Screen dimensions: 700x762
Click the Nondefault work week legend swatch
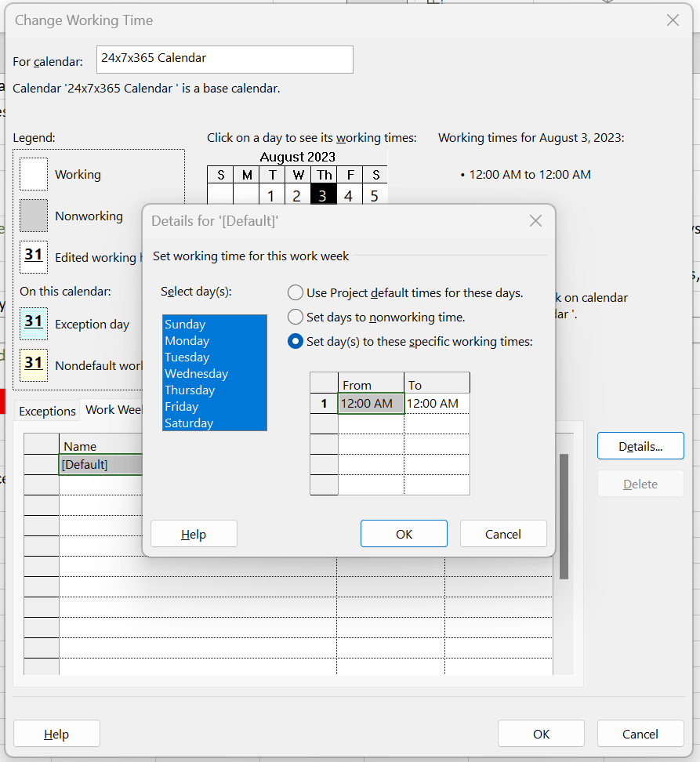tap(34, 365)
